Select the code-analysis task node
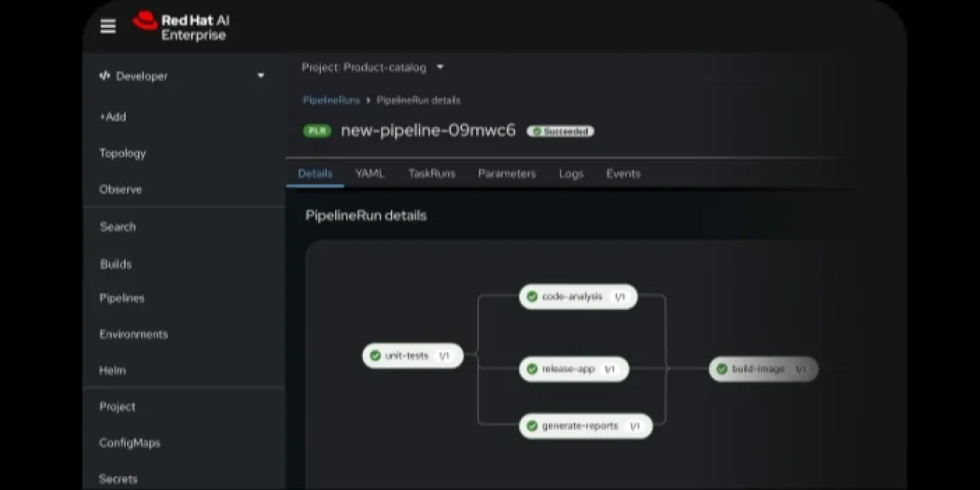Viewport: 980px width, 490px height. point(578,296)
